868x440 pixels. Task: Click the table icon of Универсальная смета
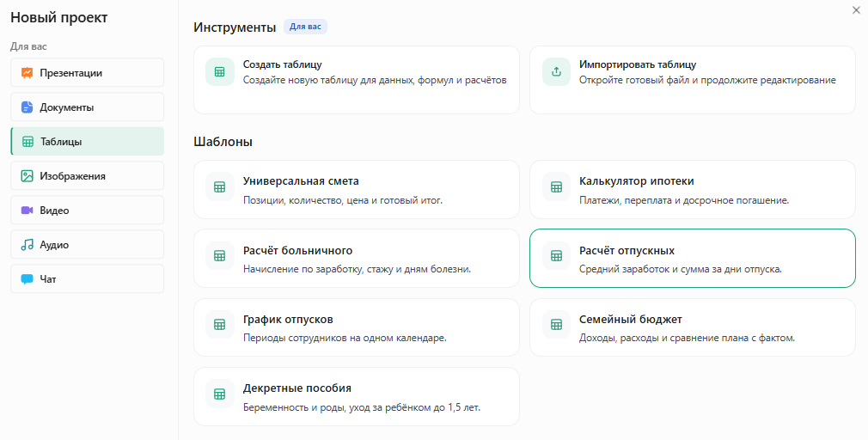pos(220,186)
